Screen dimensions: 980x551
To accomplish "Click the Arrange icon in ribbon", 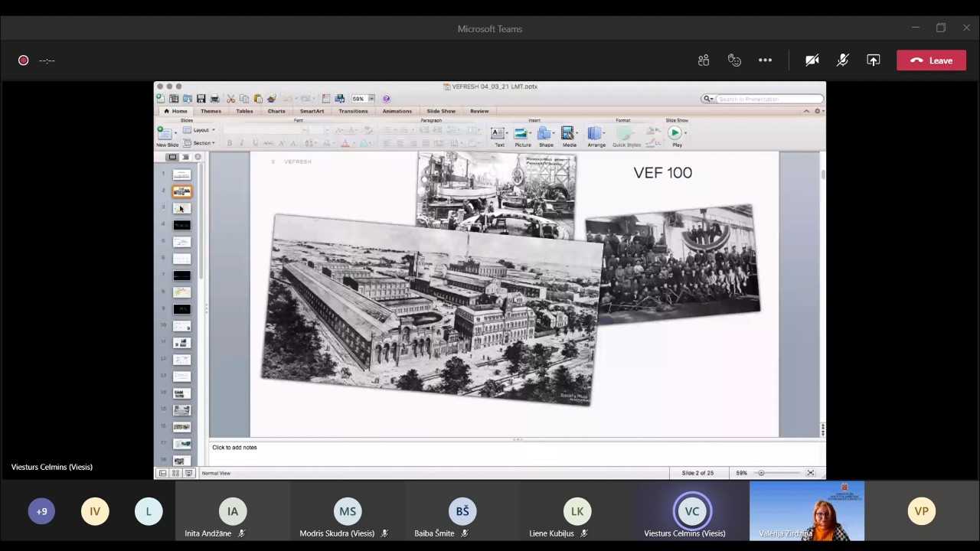I will pos(595,134).
